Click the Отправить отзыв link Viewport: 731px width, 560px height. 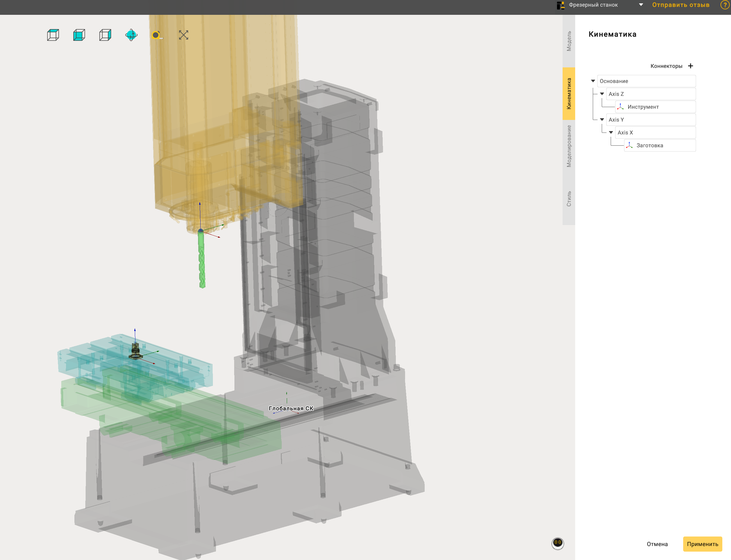(x=681, y=5)
